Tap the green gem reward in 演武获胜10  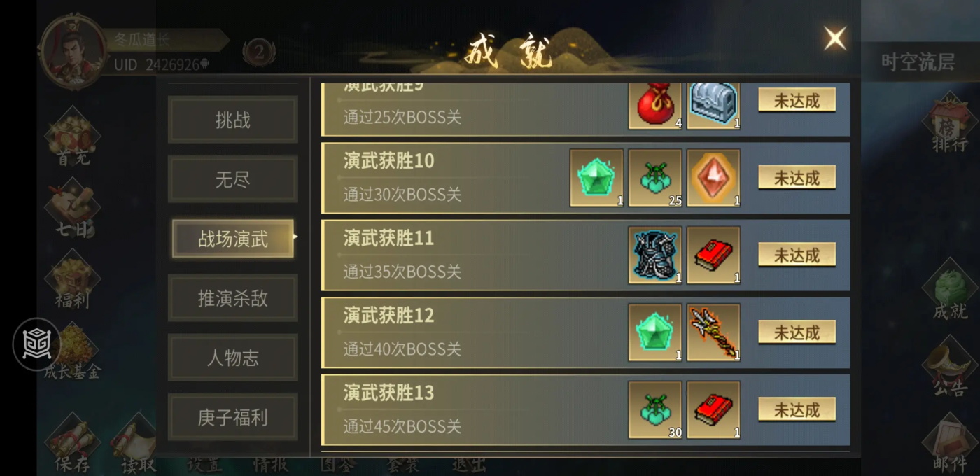pos(596,178)
